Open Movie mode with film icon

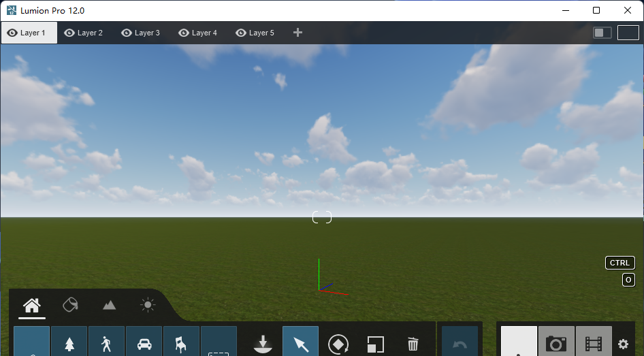(593, 342)
